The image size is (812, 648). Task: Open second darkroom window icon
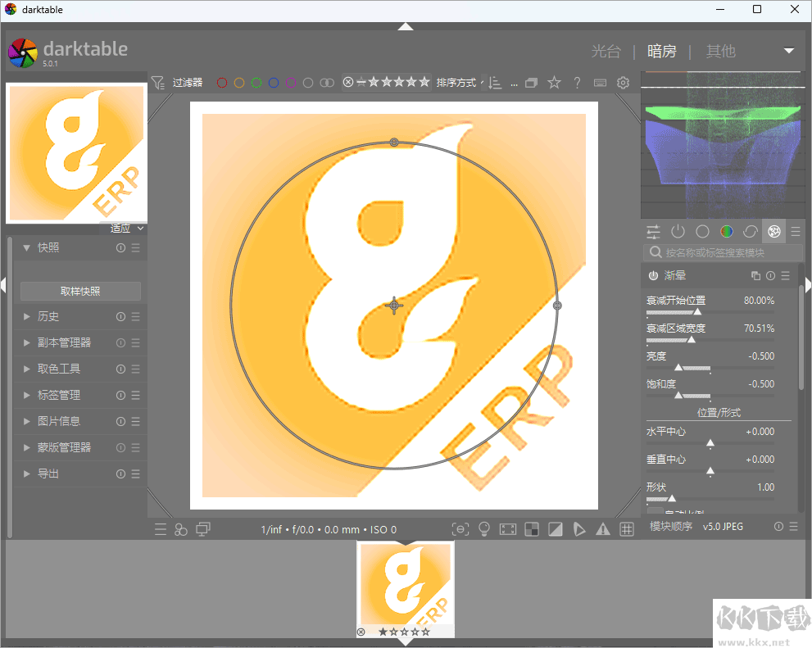click(203, 529)
